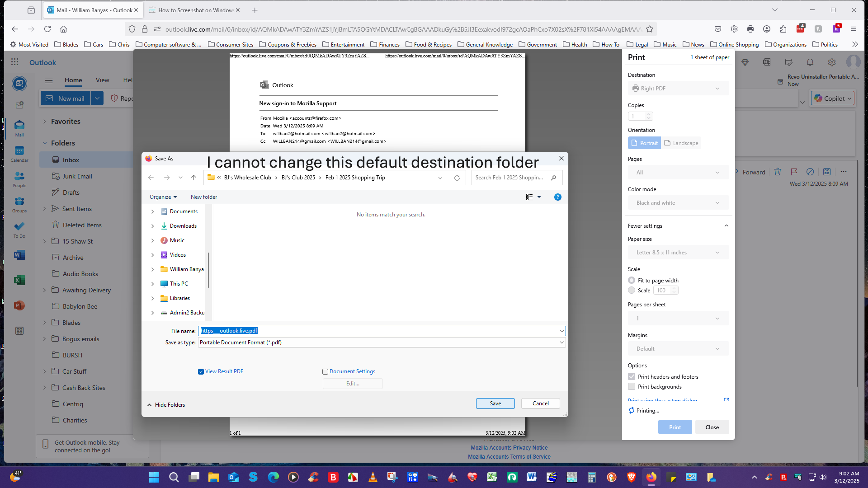Viewport: 868px width, 488px height.
Task: Expand the Documents tree node
Action: (x=152, y=211)
